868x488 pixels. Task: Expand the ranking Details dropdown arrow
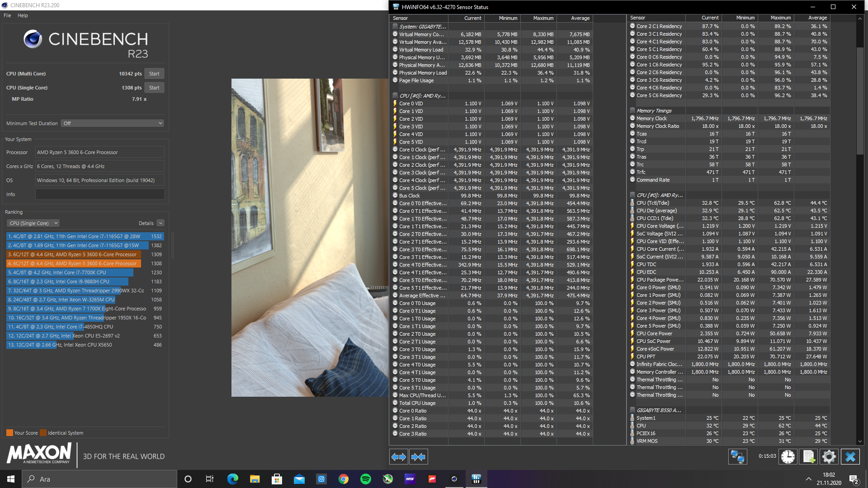pos(160,223)
